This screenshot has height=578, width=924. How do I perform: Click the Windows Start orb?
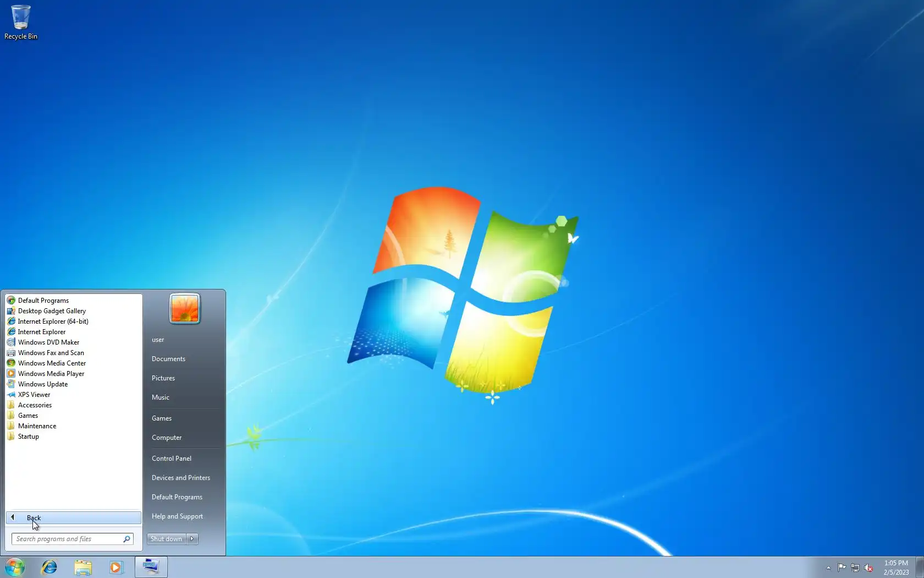coord(15,567)
